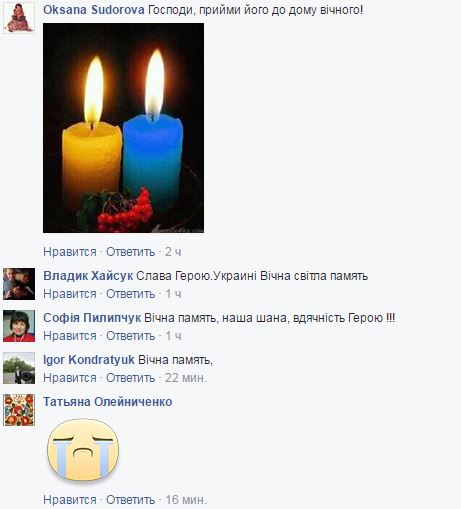Screen dimensions: 461x509
Task: Open Oksana Sudorova's profile name link
Action: pos(94,10)
